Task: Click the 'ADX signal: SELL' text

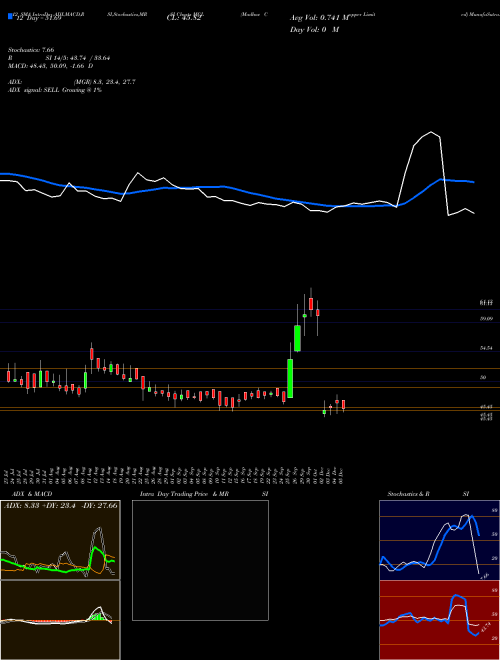Action: pyautogui.click(x=33, y=90)
